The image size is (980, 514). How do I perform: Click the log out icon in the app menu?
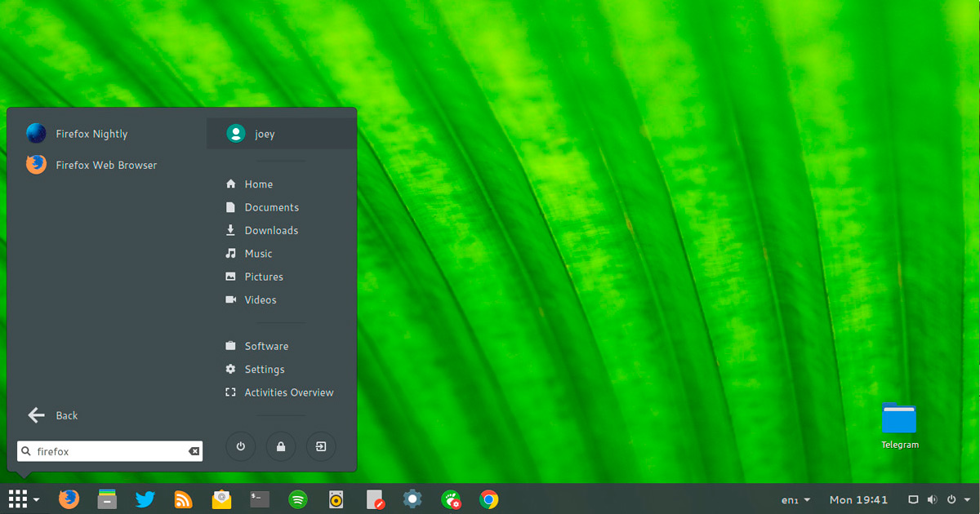coord(320,446)
